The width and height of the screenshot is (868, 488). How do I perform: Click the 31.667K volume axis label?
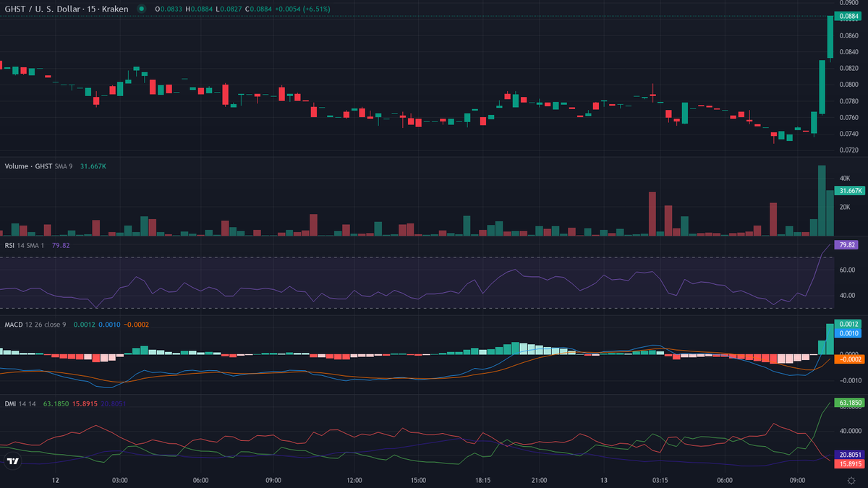click(x=849, y=191)
